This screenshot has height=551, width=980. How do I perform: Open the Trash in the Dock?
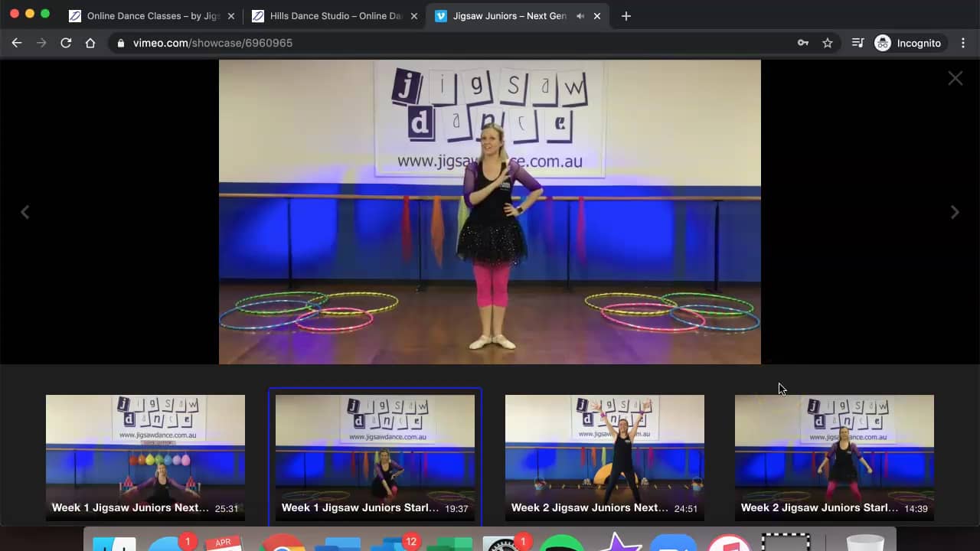[x=865, y=543]
